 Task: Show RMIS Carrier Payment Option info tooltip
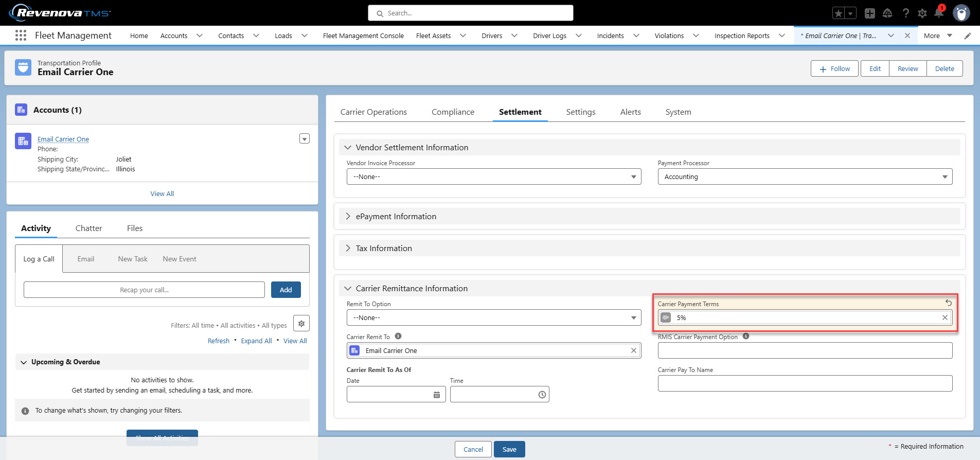coord(746,337)
